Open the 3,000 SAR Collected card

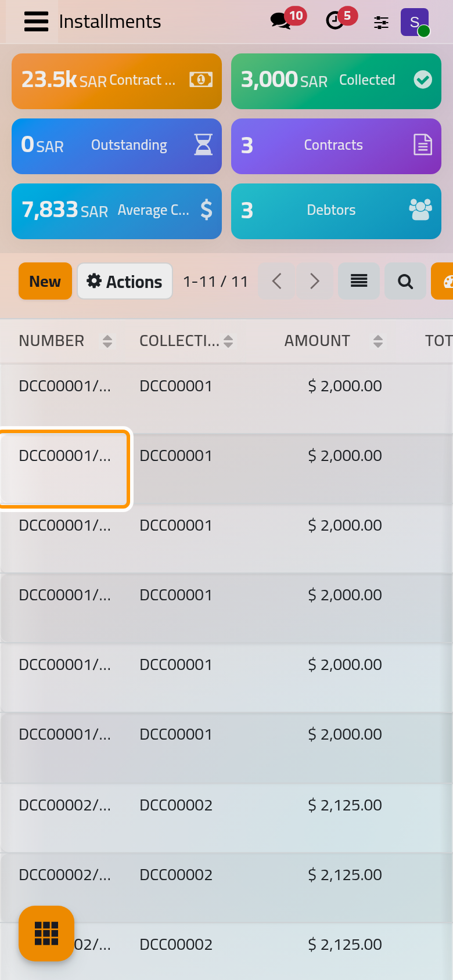(x=336, y=81)
